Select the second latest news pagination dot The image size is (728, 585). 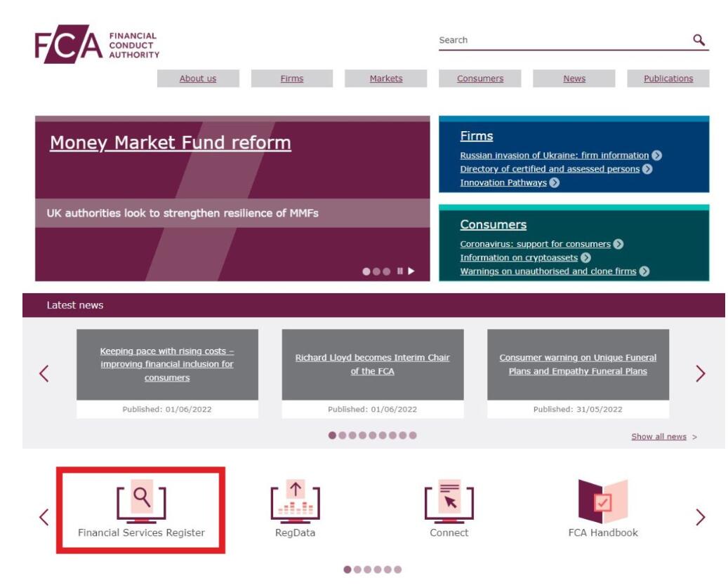pyautogui.click(x=343, y=436)
